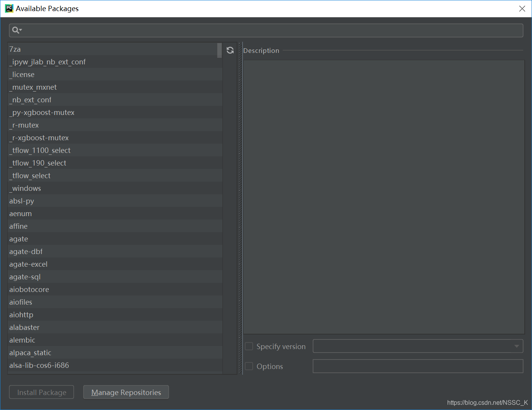This screenshot has height=410, width=532.
Task: Click the Install Package button
Action: coord(41,392)
